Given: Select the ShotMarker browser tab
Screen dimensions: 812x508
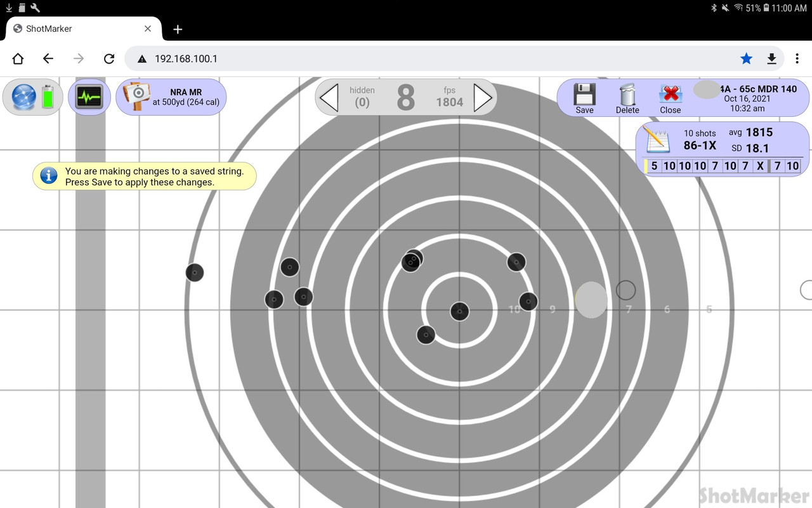Looking at the screenshot, I should [x=82, y=29].
